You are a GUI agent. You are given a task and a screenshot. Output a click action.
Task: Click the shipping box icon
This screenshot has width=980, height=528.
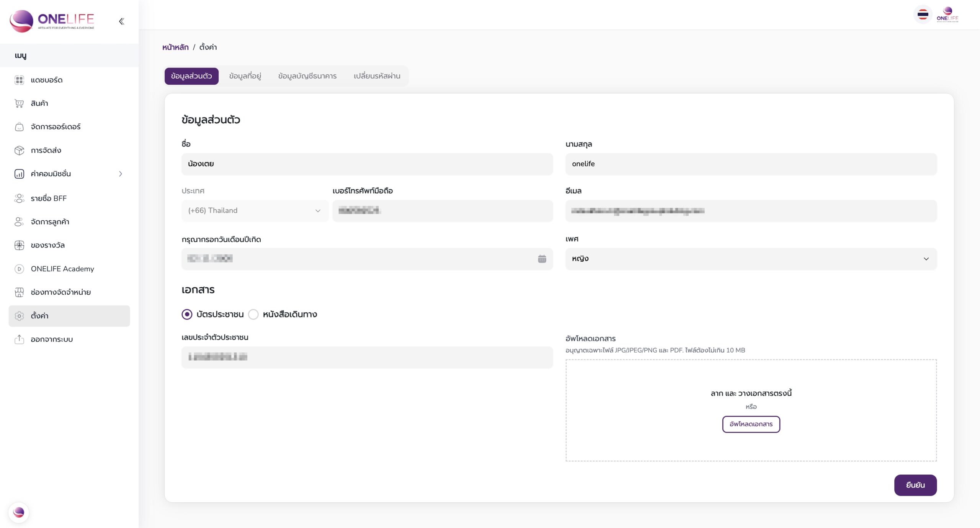(x=19, y=150)
